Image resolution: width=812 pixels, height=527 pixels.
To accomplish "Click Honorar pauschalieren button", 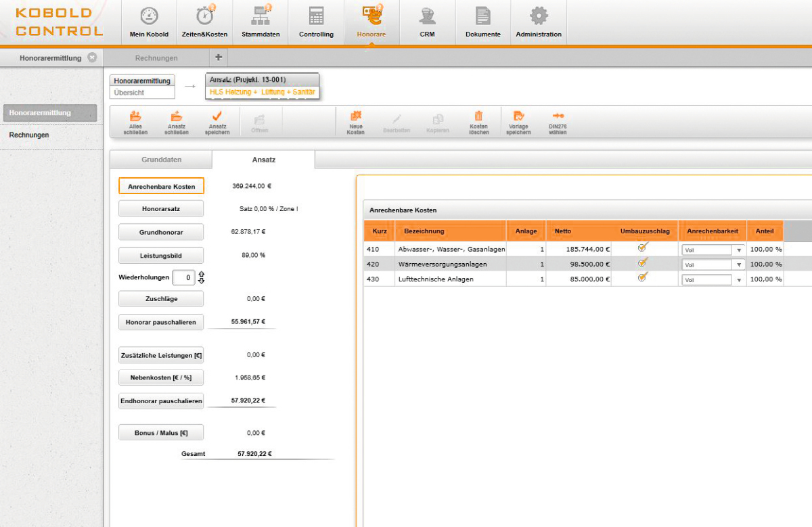I will 161,323.
